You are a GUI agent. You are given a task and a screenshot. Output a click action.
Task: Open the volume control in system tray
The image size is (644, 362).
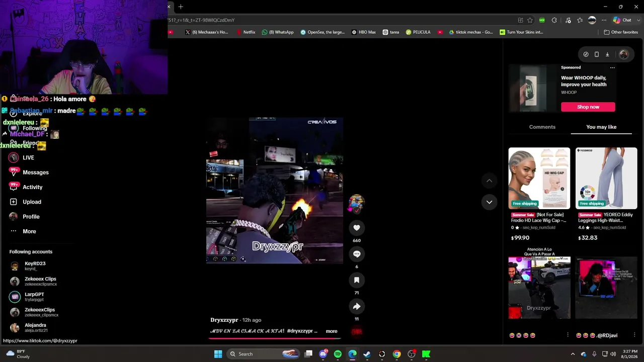[614, 354]
